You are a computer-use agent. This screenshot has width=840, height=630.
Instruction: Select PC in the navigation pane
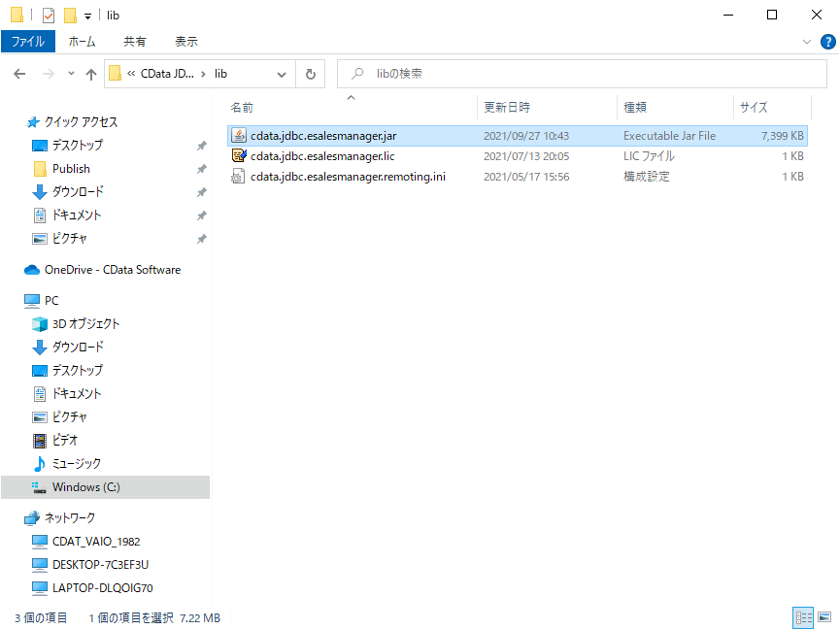pos(51,301)
